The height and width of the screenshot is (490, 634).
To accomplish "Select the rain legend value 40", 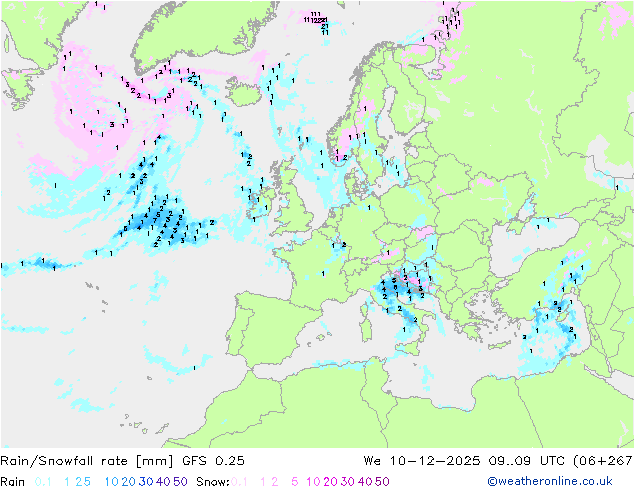I will [163, 482].
